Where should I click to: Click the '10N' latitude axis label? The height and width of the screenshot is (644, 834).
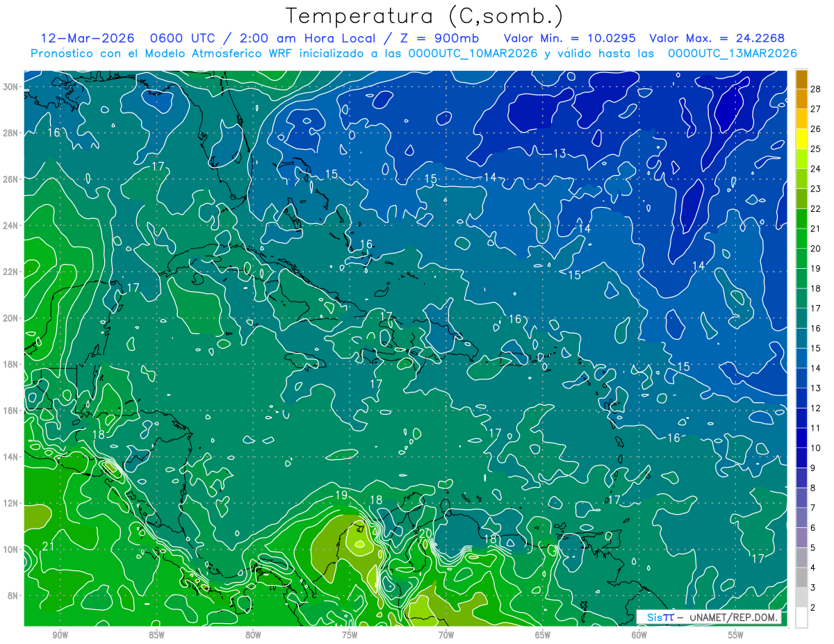click(10, 549)
